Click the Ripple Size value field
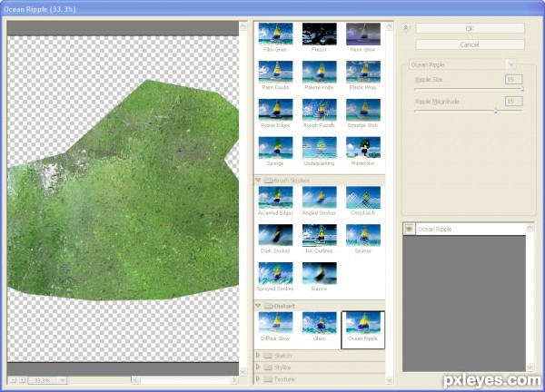Screen dimensions: 545x392 click(513, 79)
